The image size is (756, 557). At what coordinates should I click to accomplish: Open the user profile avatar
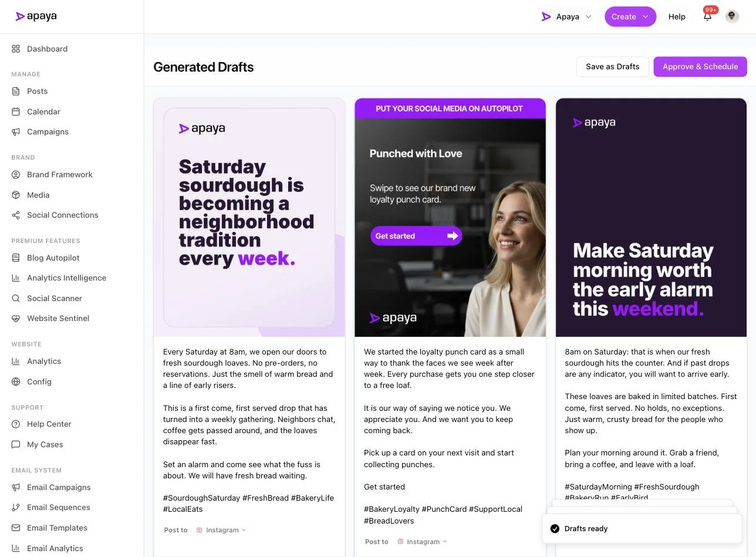[732, 16]
